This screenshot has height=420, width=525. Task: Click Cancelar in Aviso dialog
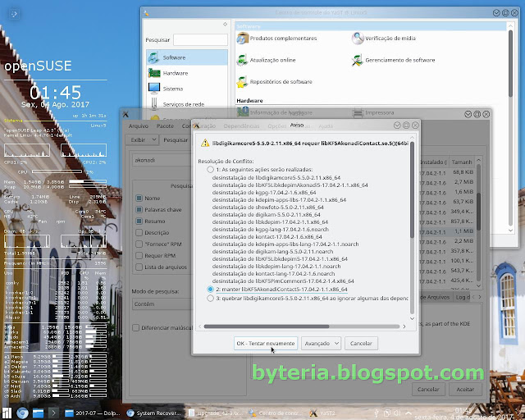[x=361, y=344]
